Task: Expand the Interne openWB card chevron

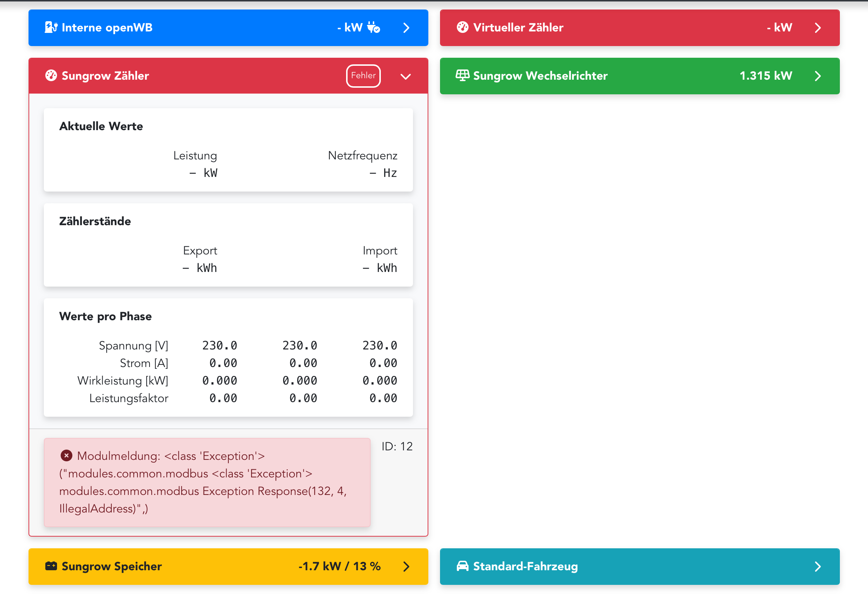Action: point(406,28)
